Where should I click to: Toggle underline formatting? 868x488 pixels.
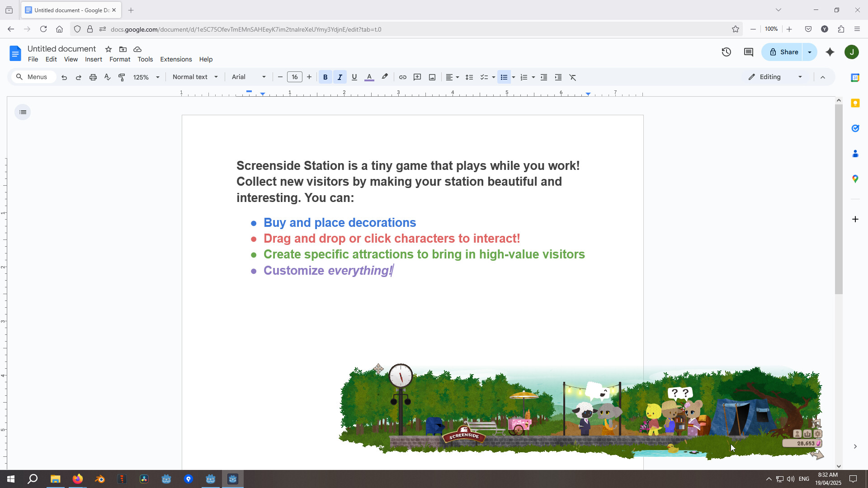354,77
